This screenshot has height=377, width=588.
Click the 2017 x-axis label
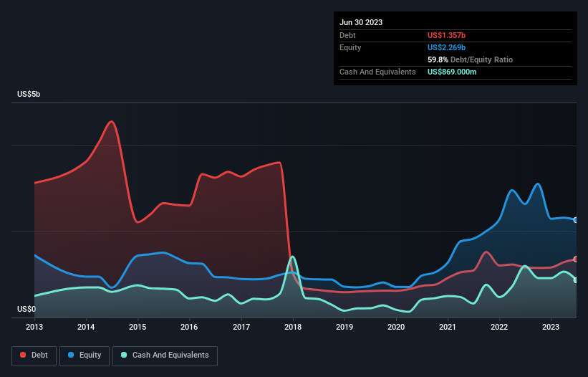tap(241, 327)
